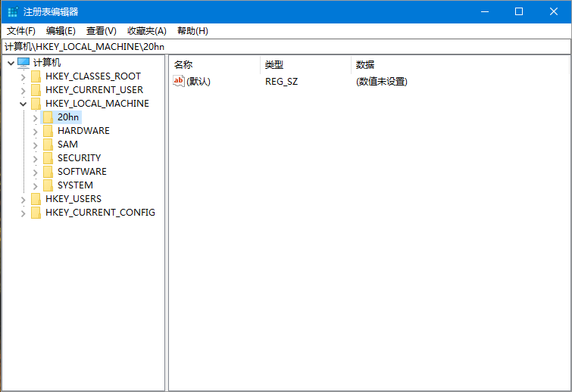The height and width of the screenshot is (392, 572).
Task: Click the Registry Editor title bar icon
Action: click(x=13, y=11)
